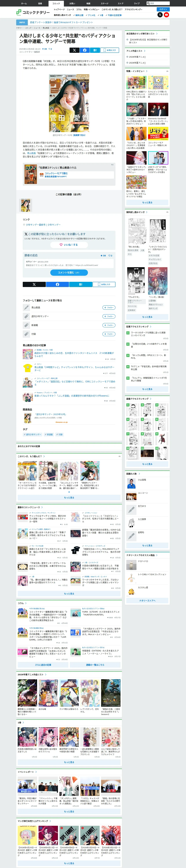
Task: Click the Hatena B! bookmark share icon below title
Action: tap(95, 50)
